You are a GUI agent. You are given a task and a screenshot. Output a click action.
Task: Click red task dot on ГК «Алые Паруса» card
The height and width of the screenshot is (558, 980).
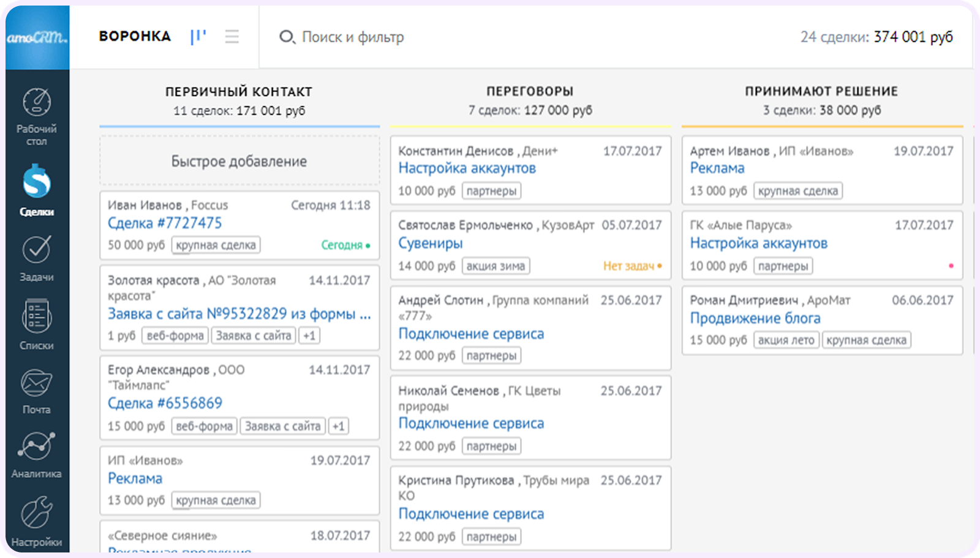tap(951, 266)
